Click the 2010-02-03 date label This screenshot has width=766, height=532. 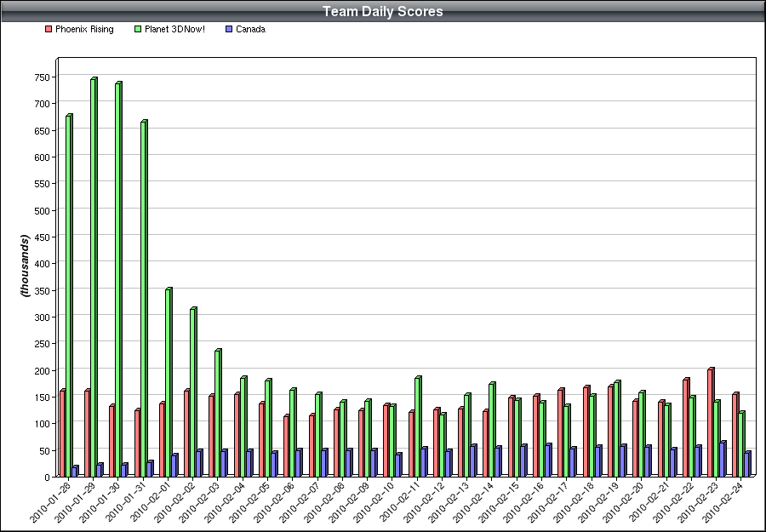200,501
